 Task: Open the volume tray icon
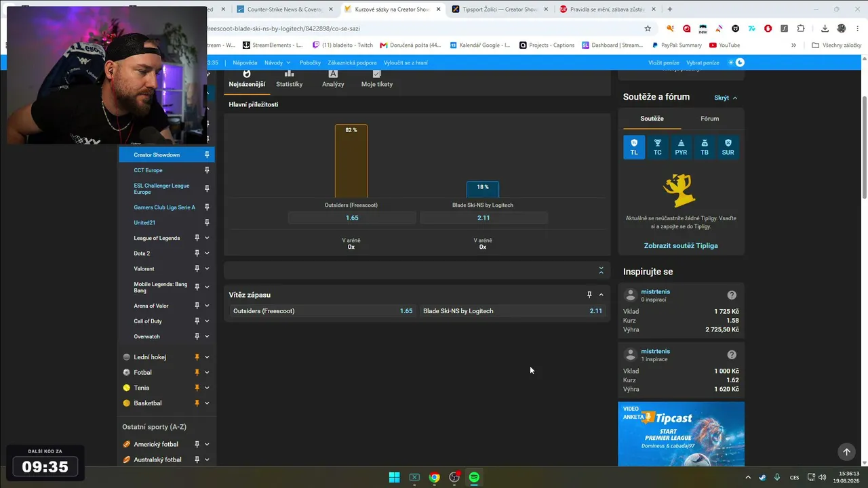(822, 477)
